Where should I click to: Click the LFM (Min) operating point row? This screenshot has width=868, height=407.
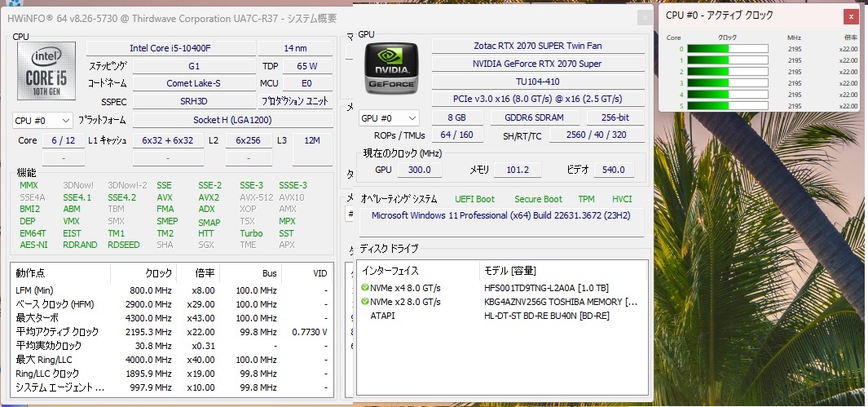(172, 290)
